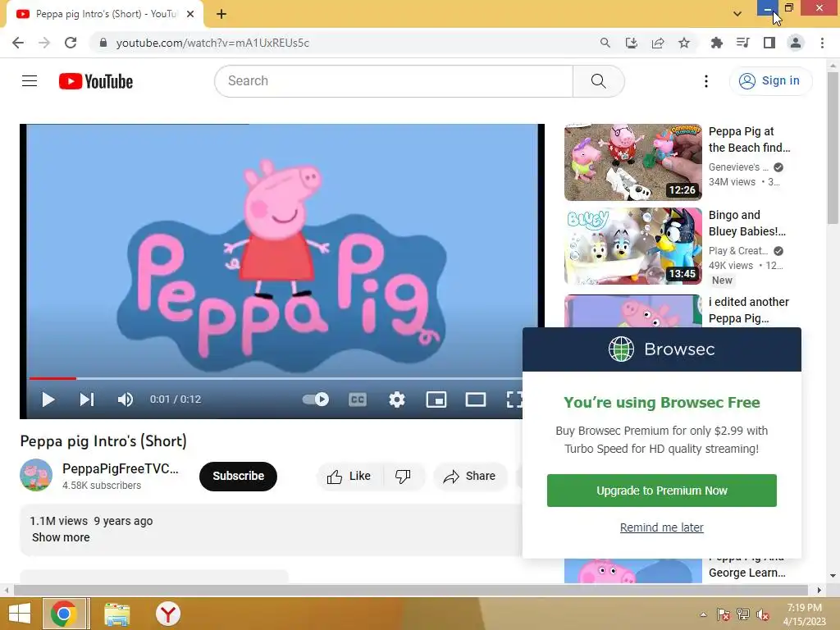Viewport: 840px width, 630px height.
Task: Open Bingo and Bluey Babies thumbnail
Action: (633, 246)
